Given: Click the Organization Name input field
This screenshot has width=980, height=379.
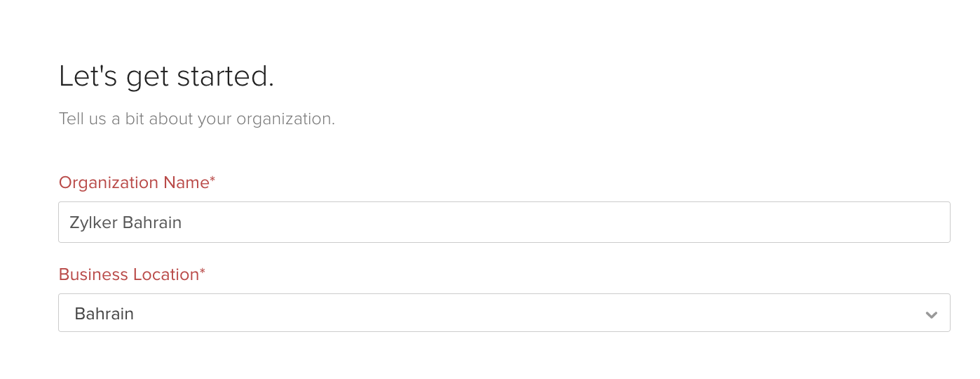Looking at the screenshot, I should [503, 222].
